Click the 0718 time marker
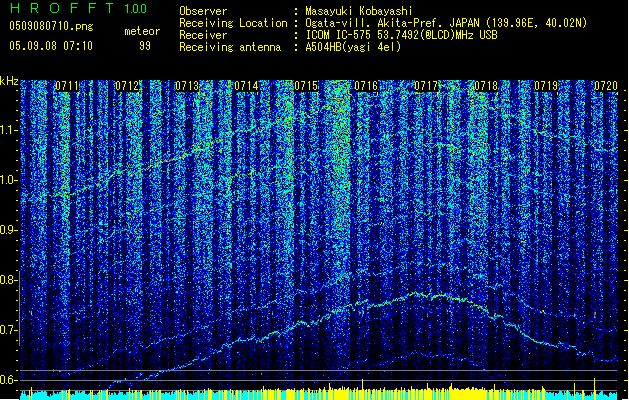629x400 pixels. tap(487, 87)
